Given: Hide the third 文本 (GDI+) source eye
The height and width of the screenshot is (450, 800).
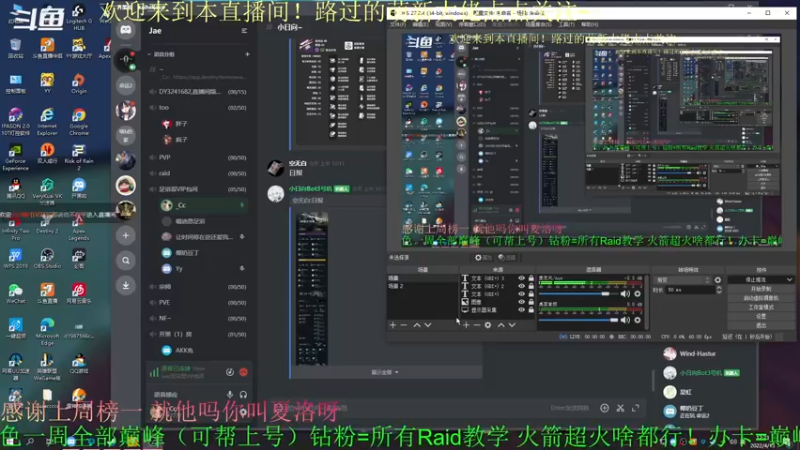Looking at the screenshot, I should (521, 294).
